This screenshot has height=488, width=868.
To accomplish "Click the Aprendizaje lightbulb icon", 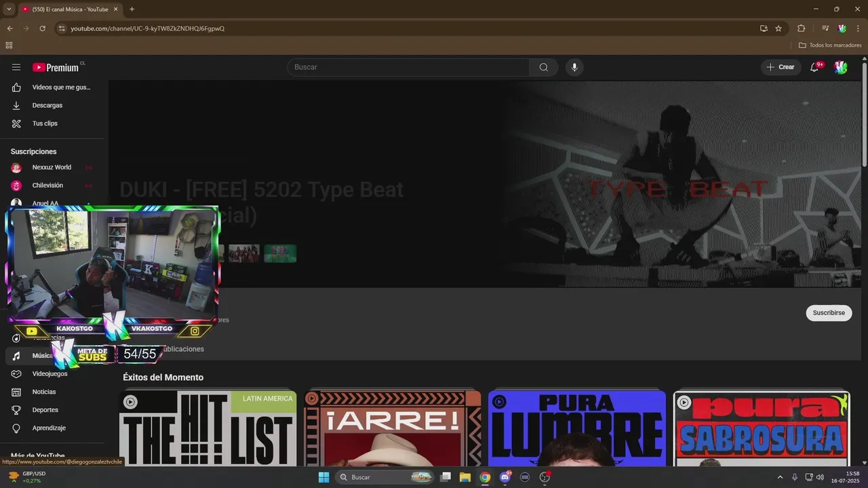I will [x=16, y=428].
